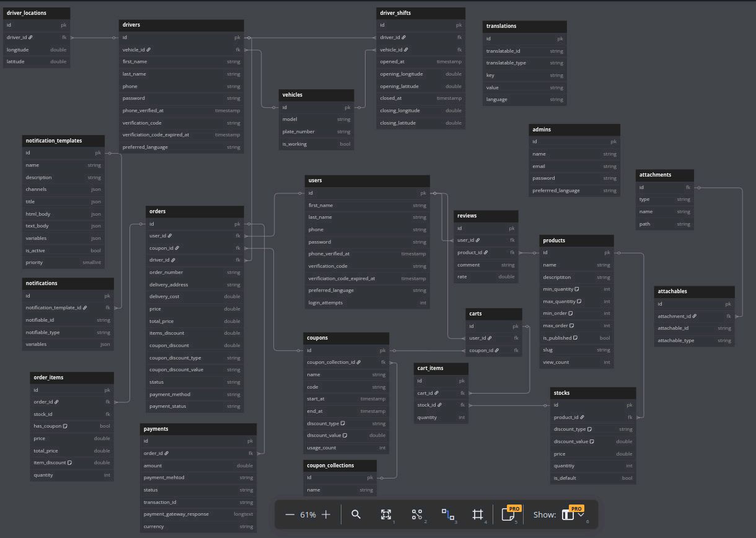
Task: Click link icon beside vehicle_id in drivers
Action: point(148,50)
